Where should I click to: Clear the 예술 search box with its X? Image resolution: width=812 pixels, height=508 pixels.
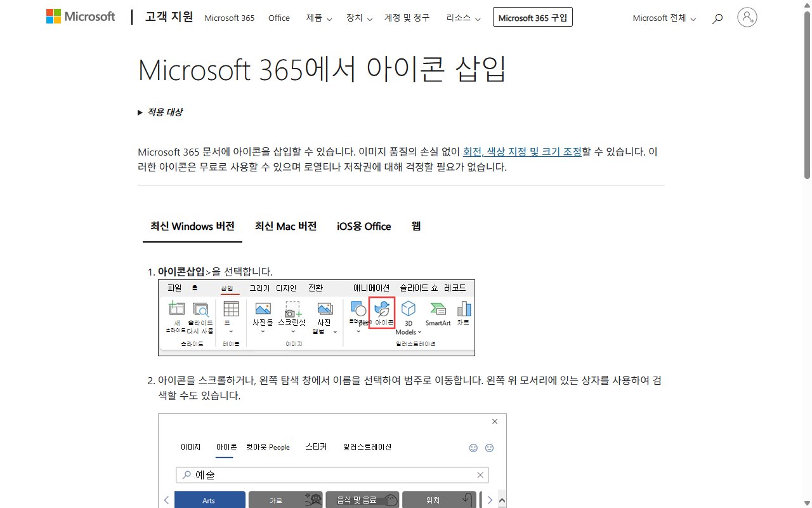point(480,475)
